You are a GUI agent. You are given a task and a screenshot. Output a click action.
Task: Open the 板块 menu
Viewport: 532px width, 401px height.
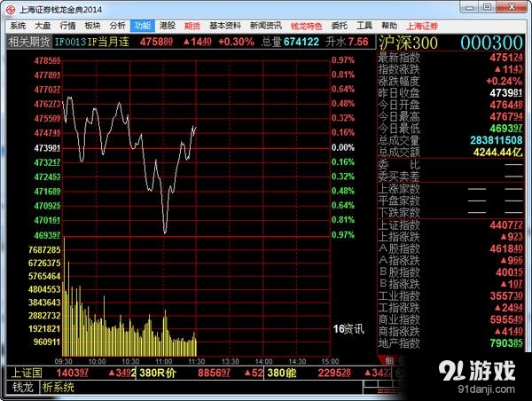(92, 26)
